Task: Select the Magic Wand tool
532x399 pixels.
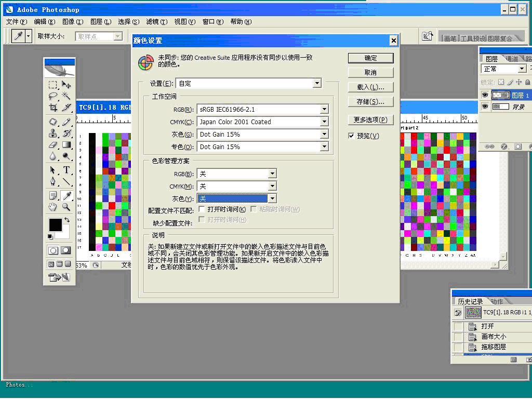Action: click(x=66, y=96)
